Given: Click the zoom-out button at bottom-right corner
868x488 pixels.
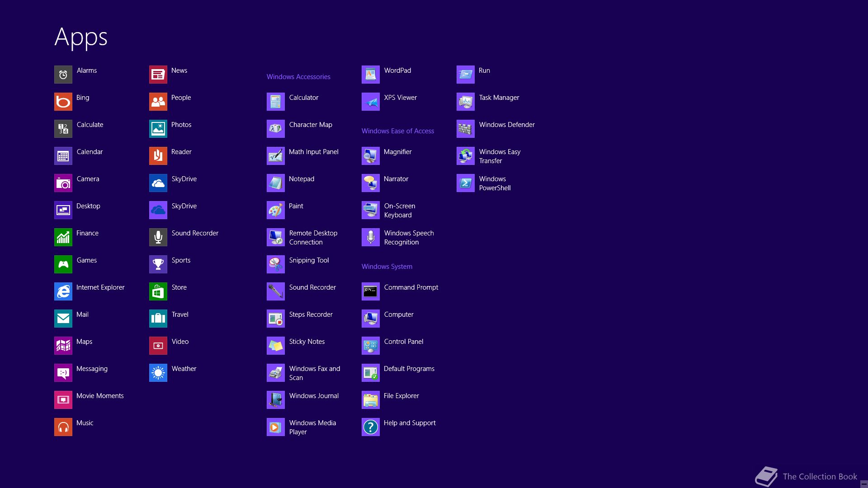Looking at the screenshot, I should 863,484.
